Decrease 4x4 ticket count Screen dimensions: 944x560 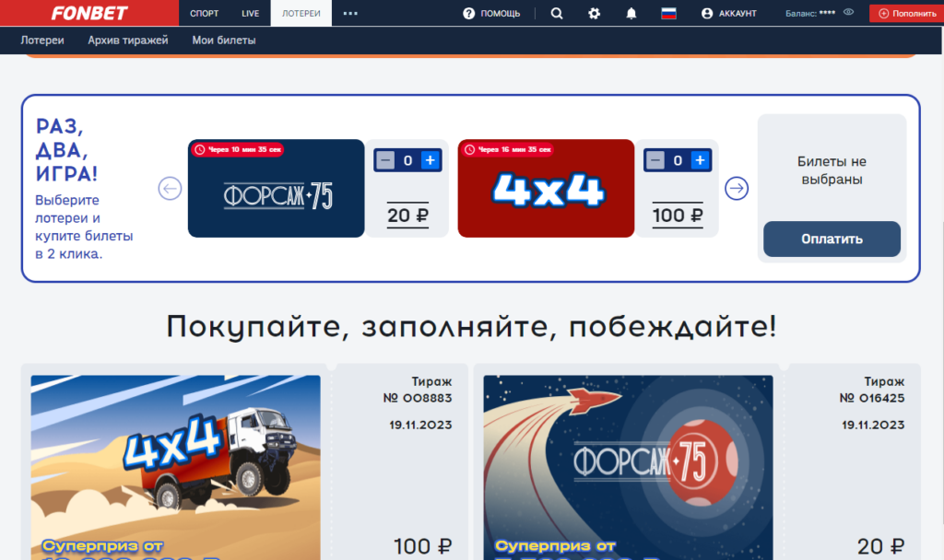[655, 160]
